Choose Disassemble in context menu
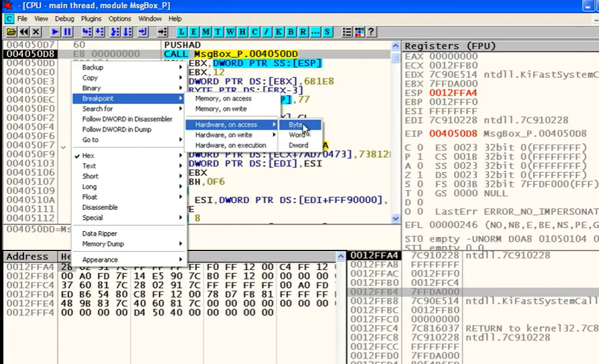 (129, 207)
